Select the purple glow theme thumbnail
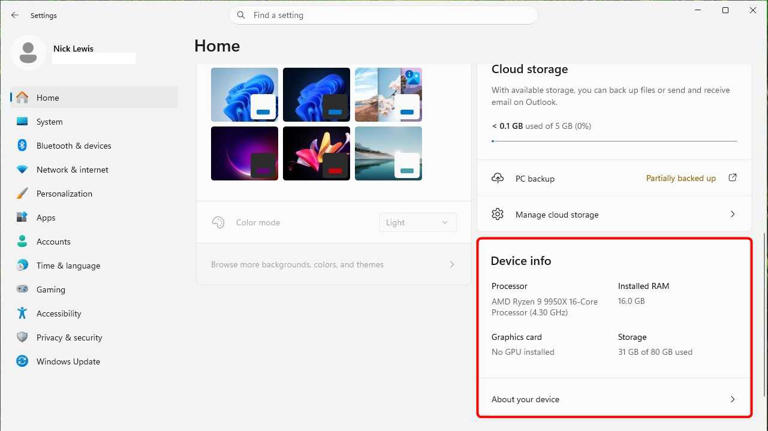Screen dimensions: 768x431 tap(244, 153)
